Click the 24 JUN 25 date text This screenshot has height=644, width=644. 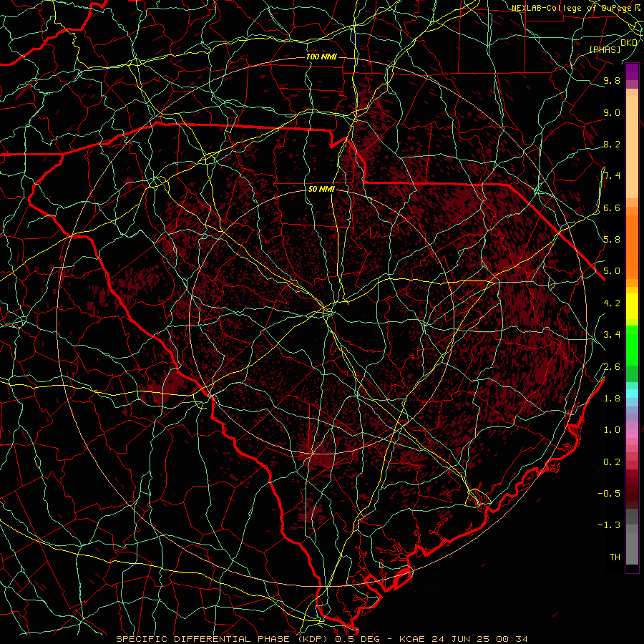(x=461, y=639)
